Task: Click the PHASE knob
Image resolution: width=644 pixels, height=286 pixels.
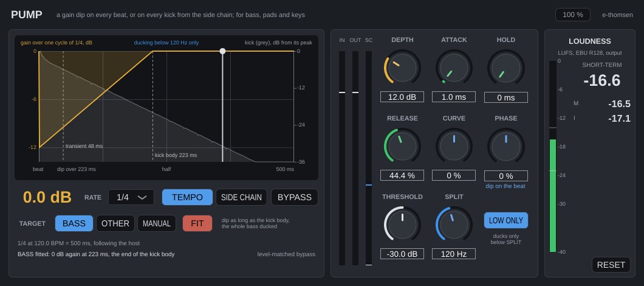Action: (505, 146)
